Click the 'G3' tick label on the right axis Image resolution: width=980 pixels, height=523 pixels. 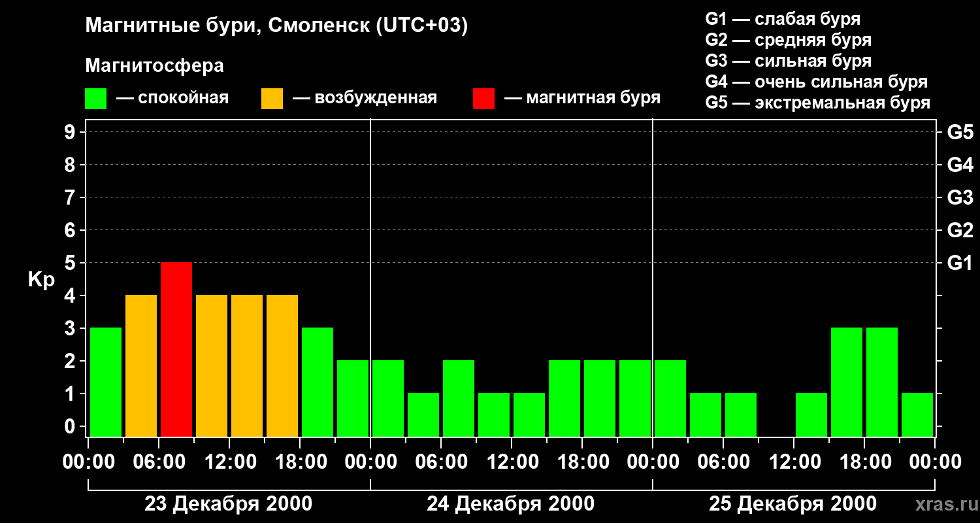(960, 197)
